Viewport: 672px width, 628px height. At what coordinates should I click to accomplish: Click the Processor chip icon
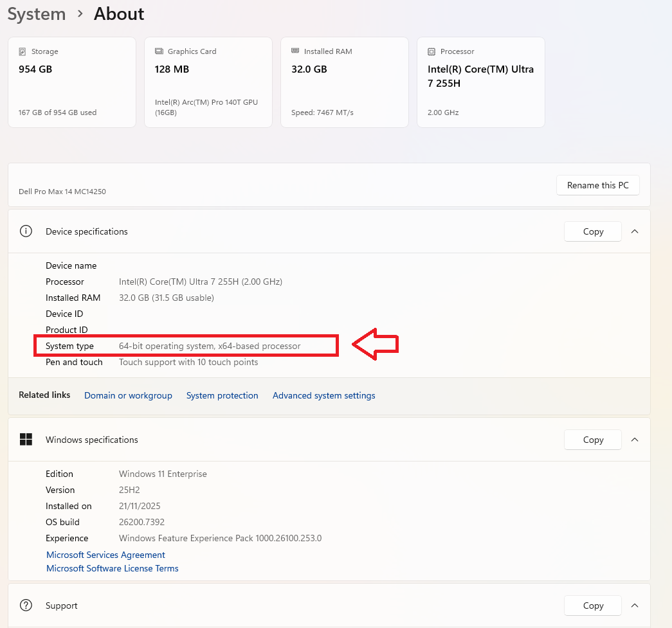click(x=431, y=51)
